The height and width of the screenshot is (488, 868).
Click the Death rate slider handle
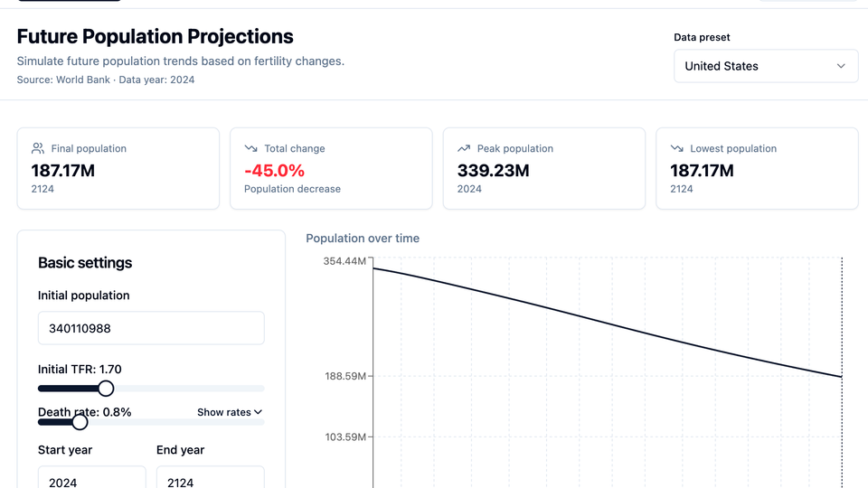tap(80, 422)
